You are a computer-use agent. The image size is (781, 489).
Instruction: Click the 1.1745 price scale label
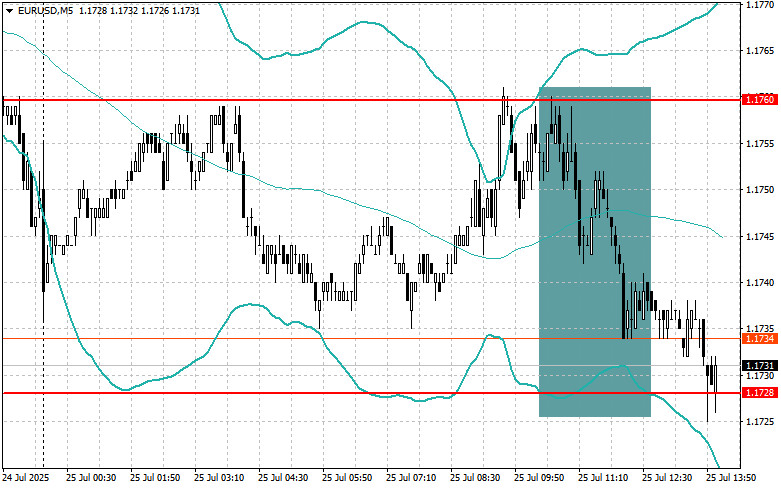[x=760, y=237]
